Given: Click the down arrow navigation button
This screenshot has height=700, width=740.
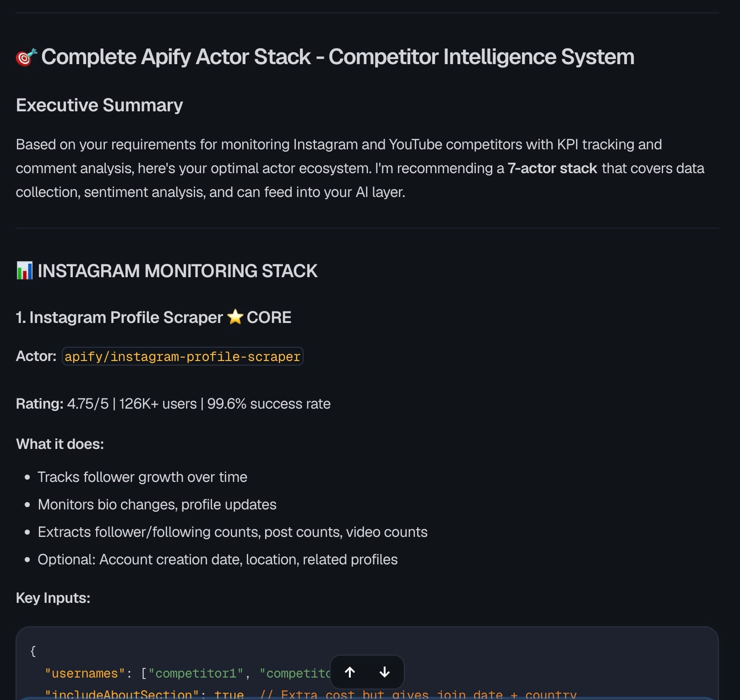Looking at the screenshot, I should [385, 672].
